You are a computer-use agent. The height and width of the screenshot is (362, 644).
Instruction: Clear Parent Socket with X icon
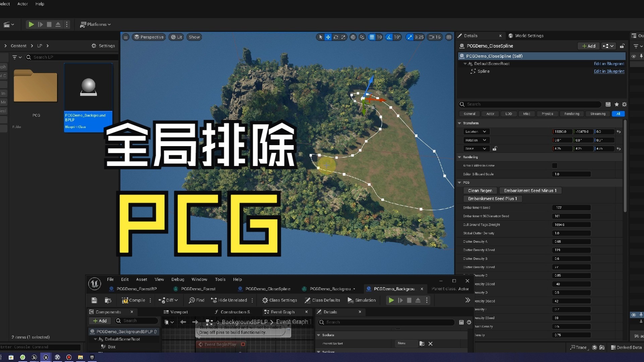(x=430, y=344)
